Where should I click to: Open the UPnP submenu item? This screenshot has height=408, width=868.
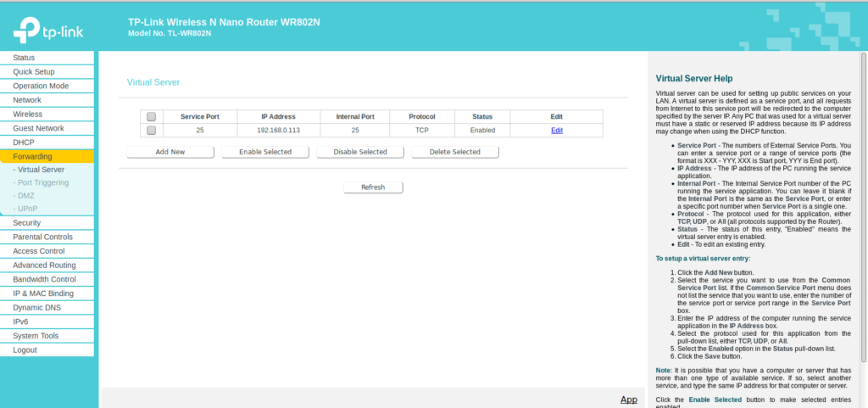(x=28, y=209)
